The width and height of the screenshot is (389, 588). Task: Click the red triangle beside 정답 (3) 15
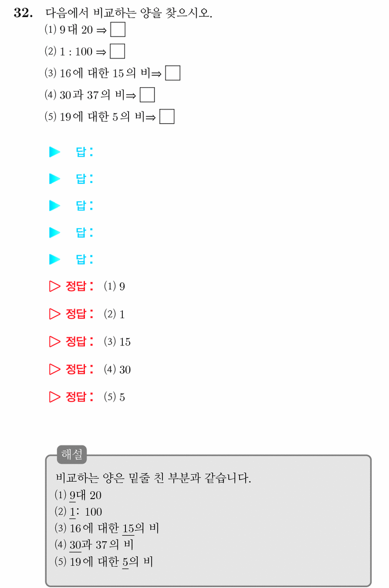point(55,342)
